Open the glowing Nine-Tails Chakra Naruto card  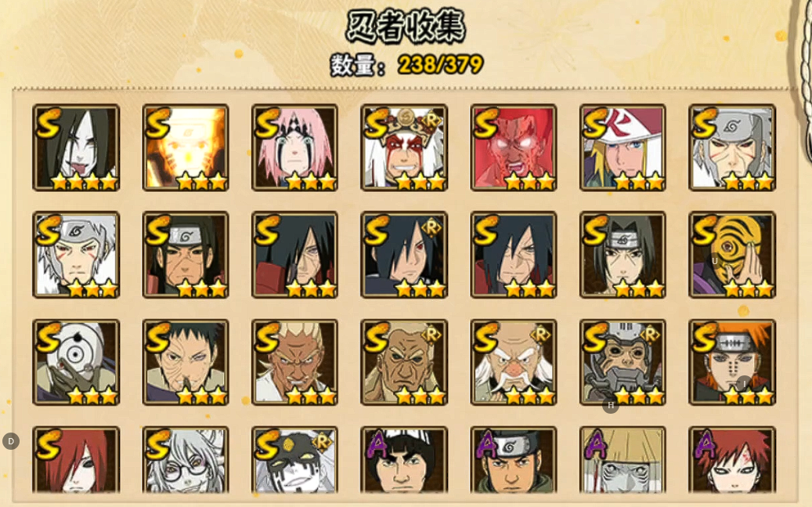click(x=186, y=148)
